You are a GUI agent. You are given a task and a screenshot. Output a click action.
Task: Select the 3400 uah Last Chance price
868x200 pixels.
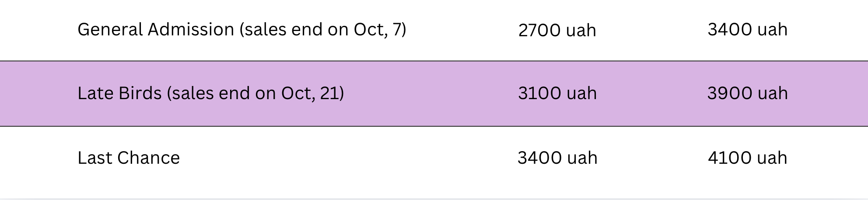(x=557, y=158)
